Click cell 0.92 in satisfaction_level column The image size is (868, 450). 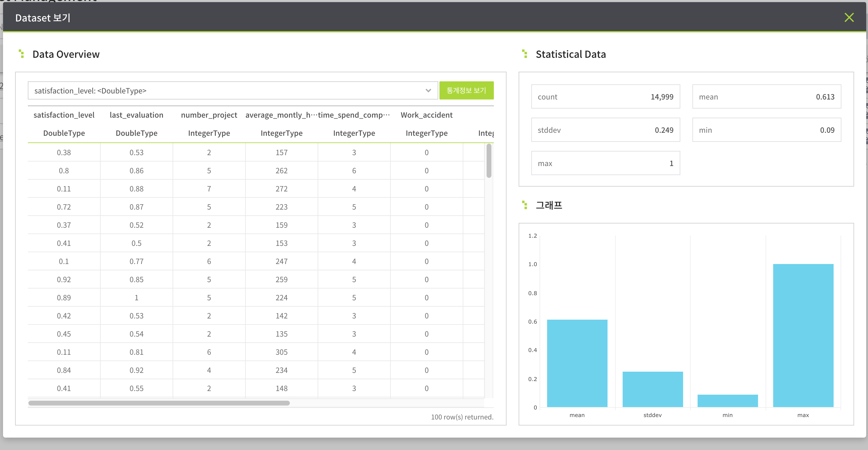point(64,279)
